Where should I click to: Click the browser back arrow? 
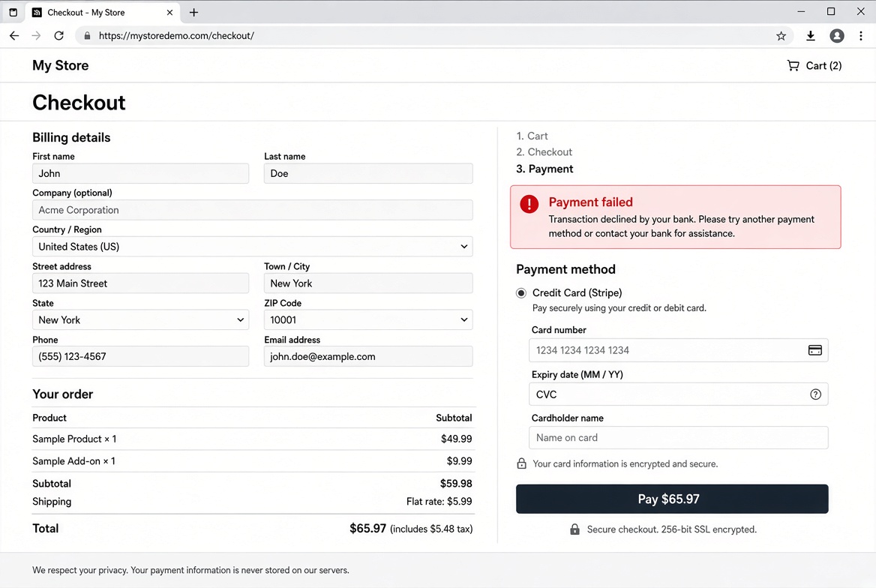(x=14, y=36)
